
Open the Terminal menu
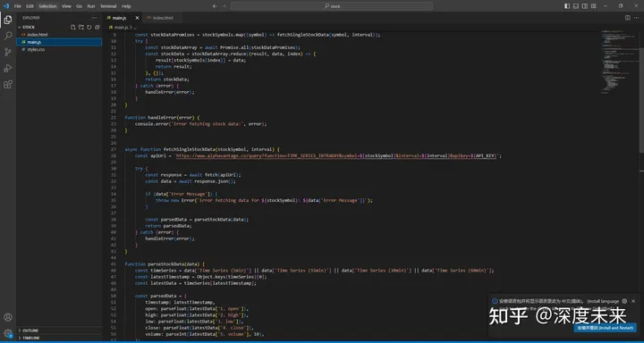pyautogui.click(x=108, y=6)
